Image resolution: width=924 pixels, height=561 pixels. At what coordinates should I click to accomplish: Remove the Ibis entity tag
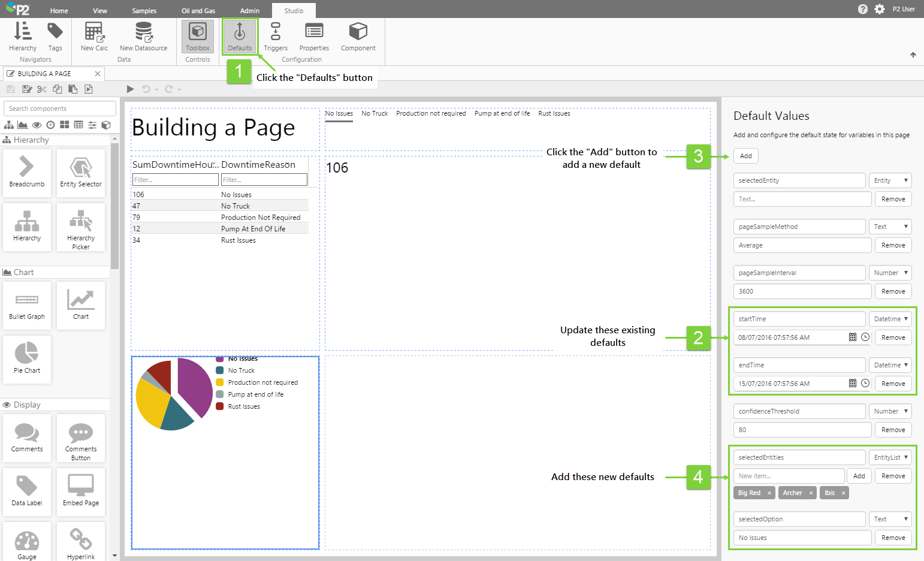click(843, 493)
